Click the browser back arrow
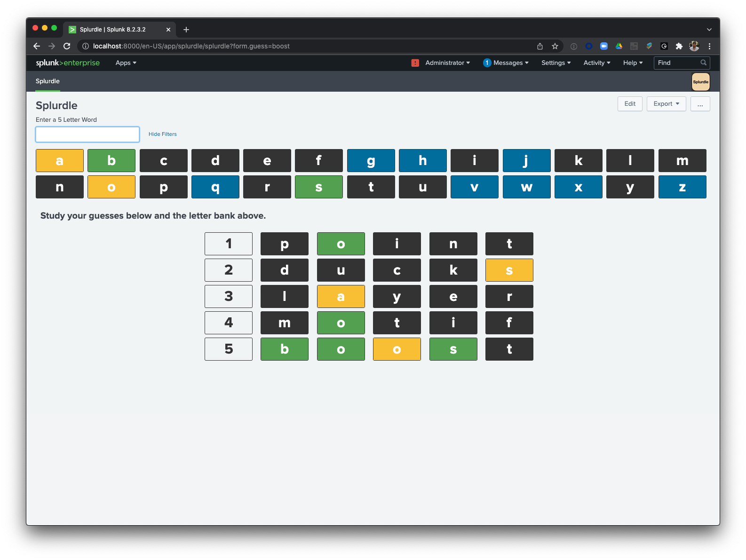The image size is (746, 560). 37,46
